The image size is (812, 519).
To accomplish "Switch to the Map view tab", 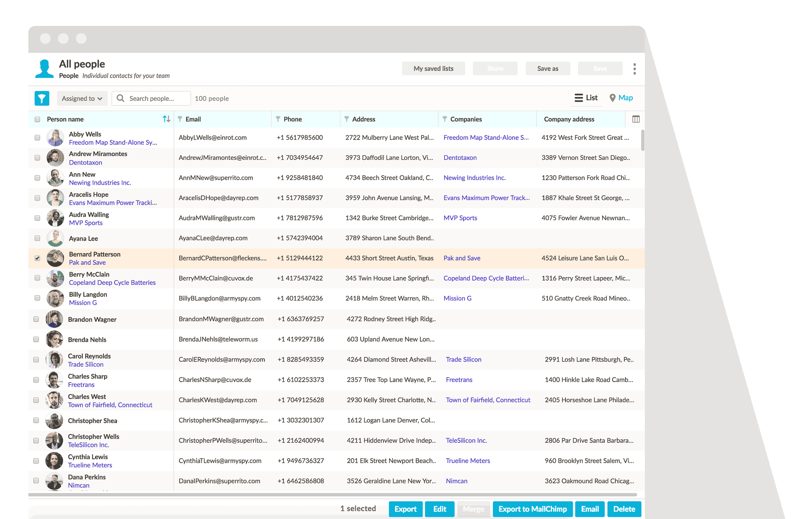I will click(621, 98).
